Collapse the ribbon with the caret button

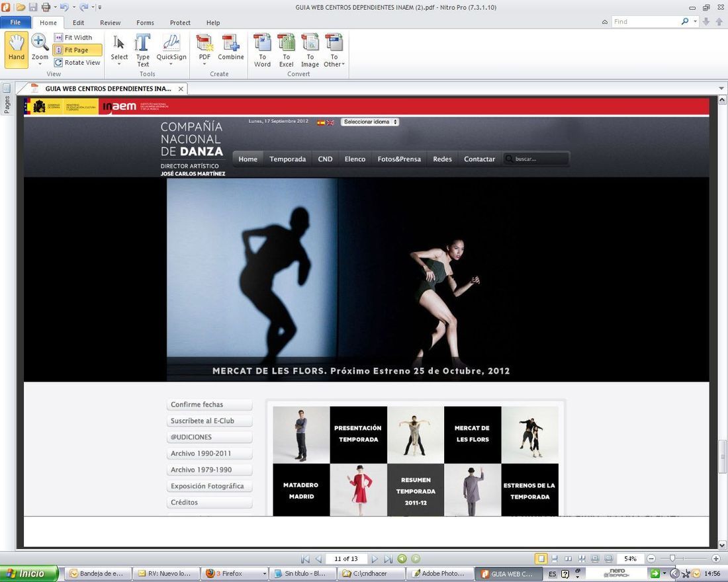pyautogui.click(x=604, y=22)
